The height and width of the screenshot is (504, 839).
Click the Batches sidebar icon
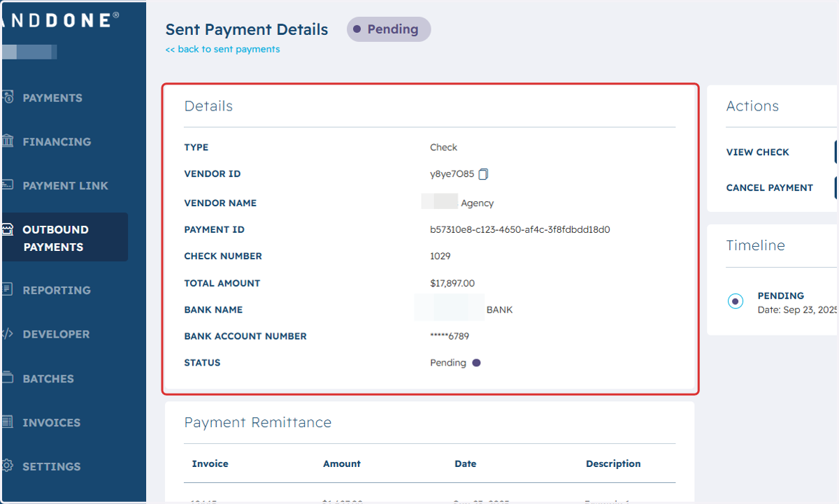point(8,377)
